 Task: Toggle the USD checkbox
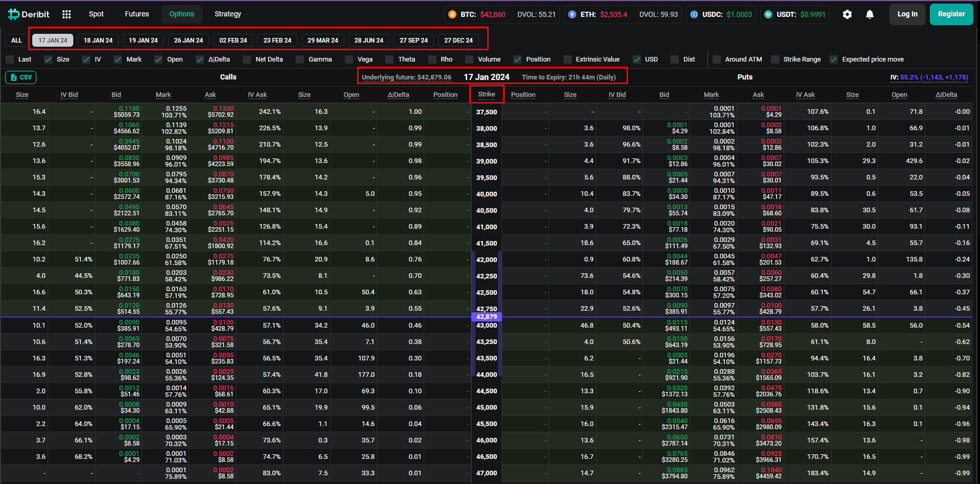637,59
